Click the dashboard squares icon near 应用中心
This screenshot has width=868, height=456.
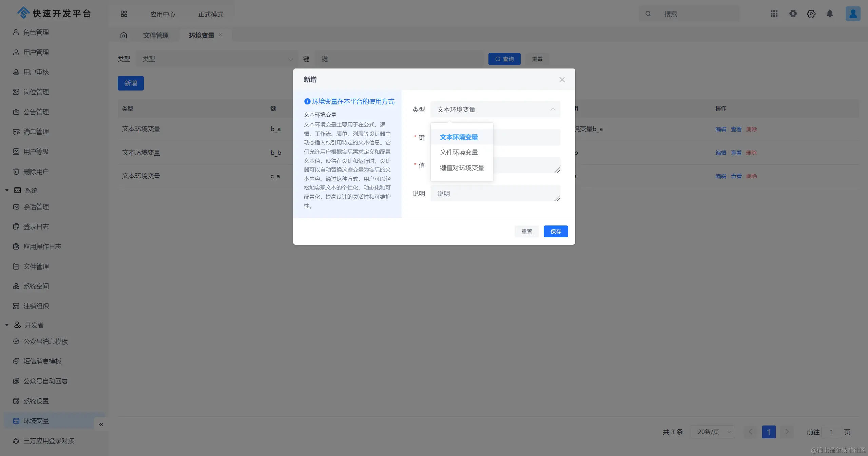(x=124, y=14)
